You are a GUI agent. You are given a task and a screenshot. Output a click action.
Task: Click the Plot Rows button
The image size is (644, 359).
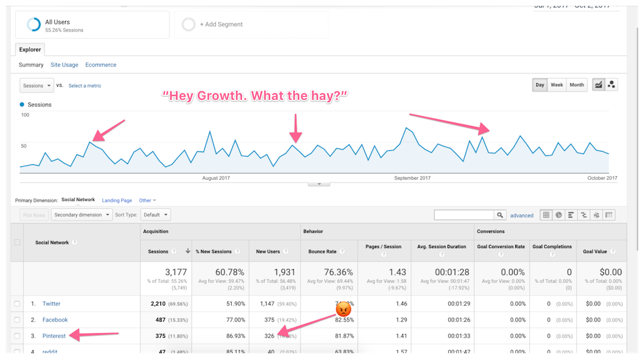(x=34, y=215)
